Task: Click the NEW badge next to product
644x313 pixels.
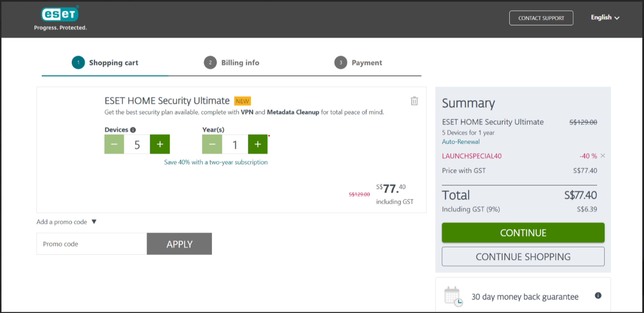Action: click(243, 101)
